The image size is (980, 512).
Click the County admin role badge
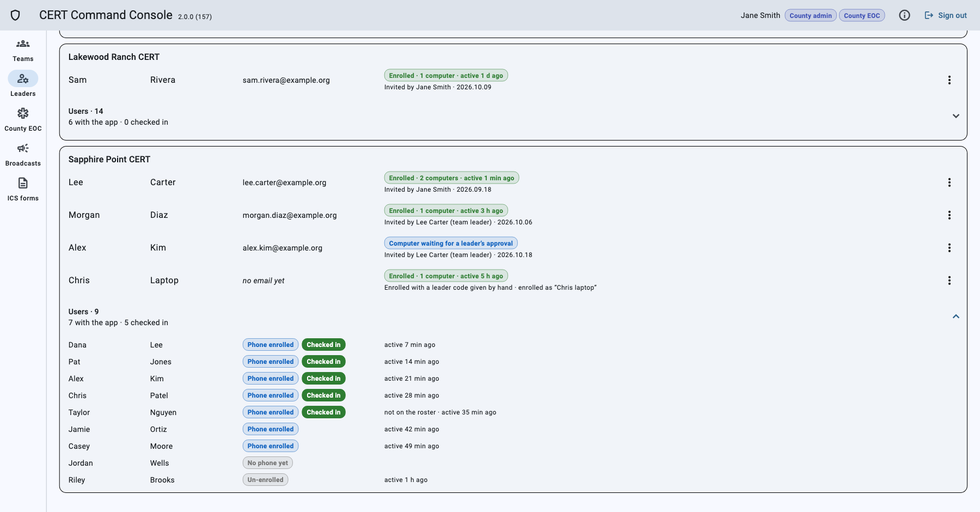point(811,15)
